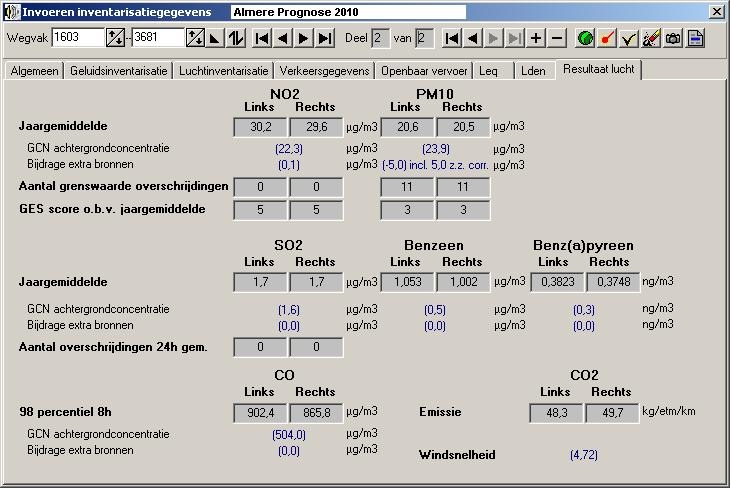Open the Algemeen tab
The image size is (730, 488).
(x=34, y=71)
